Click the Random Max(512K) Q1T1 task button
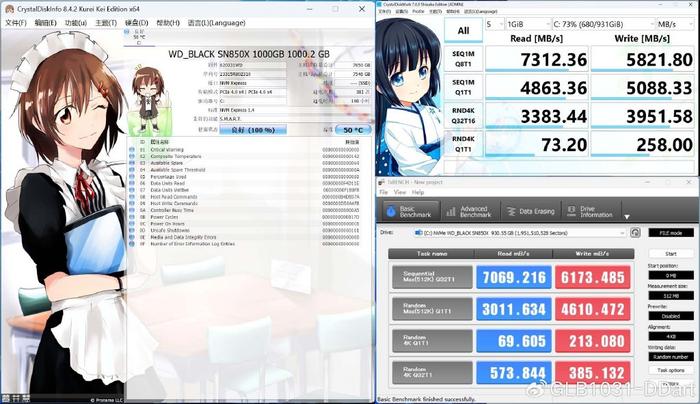 coord(432,309)
